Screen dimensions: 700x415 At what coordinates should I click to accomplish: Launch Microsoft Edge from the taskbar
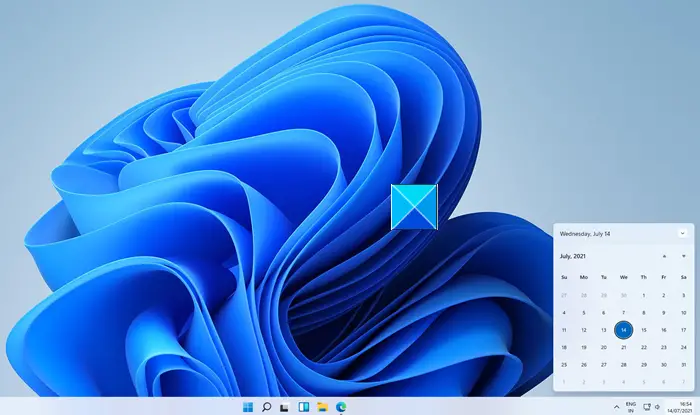tap(341, 407)
